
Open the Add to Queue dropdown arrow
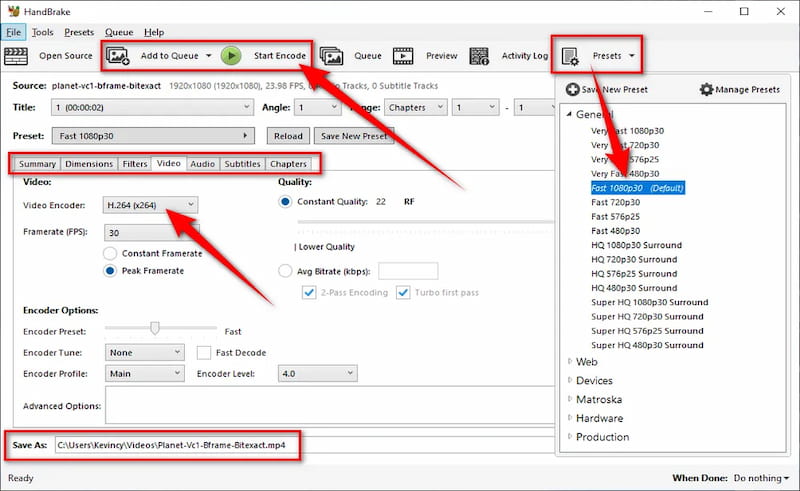tap(209, 56)
